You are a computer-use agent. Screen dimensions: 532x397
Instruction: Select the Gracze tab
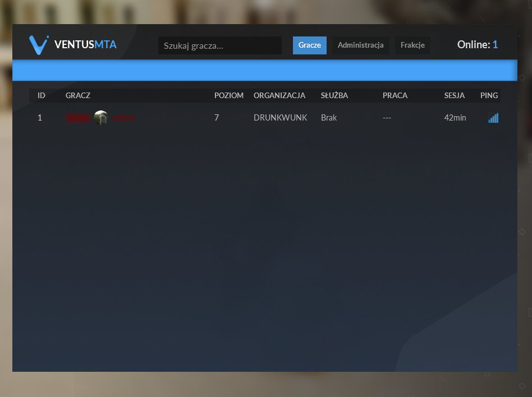tap(310, 45)
